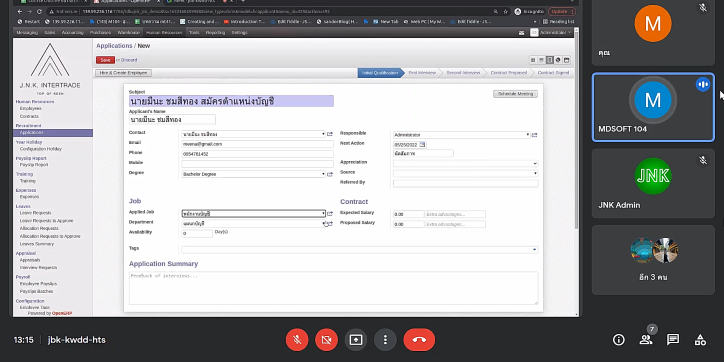Click the Discard link

[x=128, y=60]
